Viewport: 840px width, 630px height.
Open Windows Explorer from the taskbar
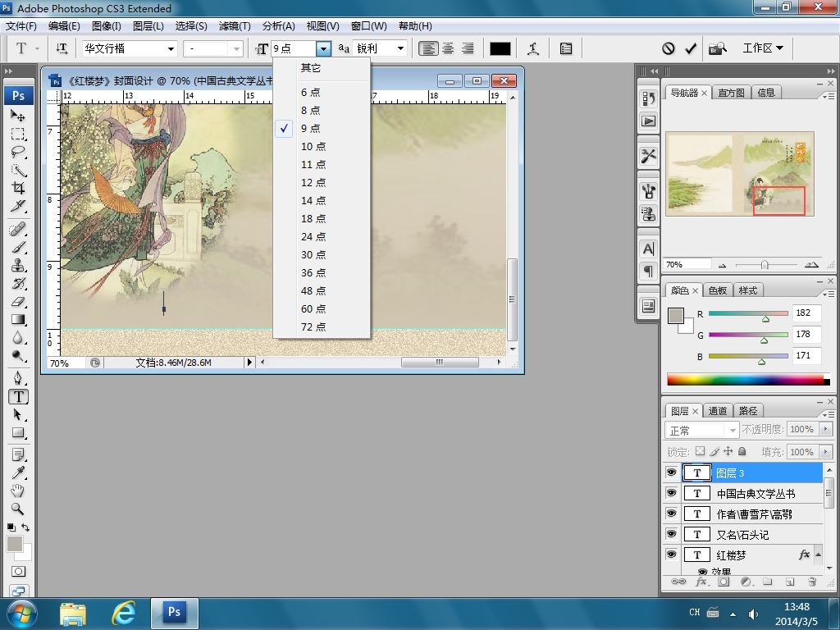click(x=73, y=614)
